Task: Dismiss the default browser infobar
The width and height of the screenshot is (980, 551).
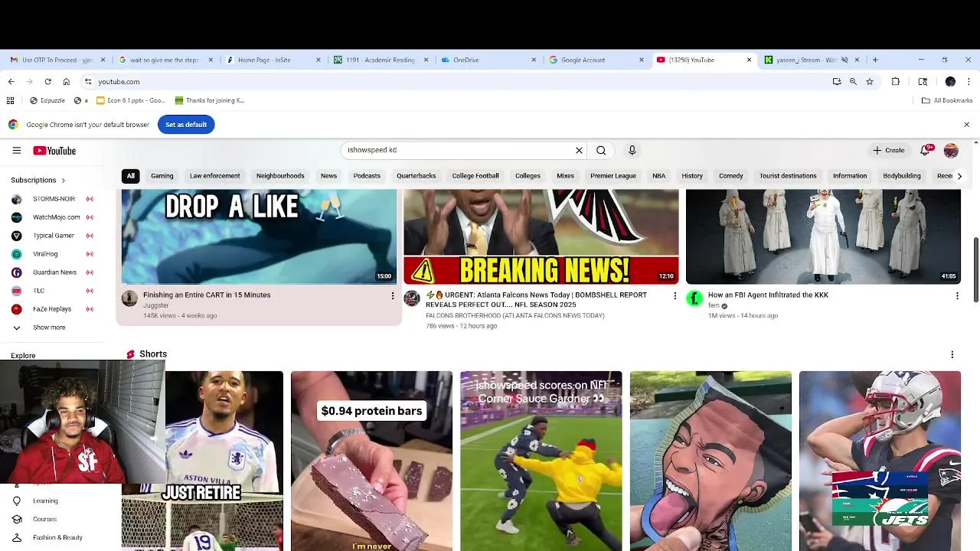Action: (966, 124)
